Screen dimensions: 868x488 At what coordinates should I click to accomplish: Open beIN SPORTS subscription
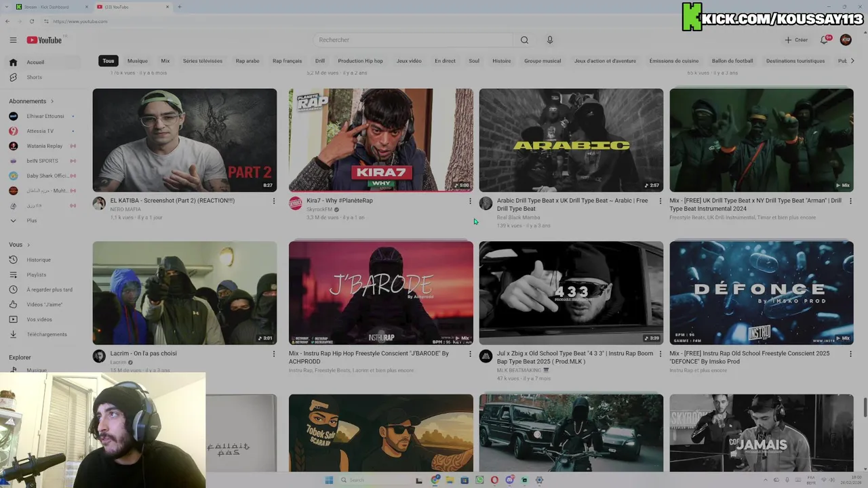pyautogui.click(x=43, y=161)
